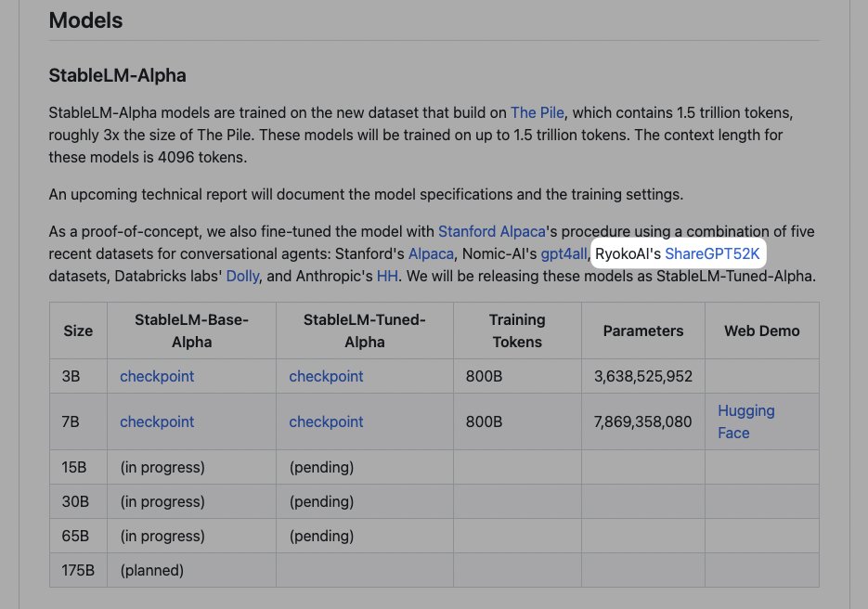Open the Dolly dataset link

[x=242, y=277]
